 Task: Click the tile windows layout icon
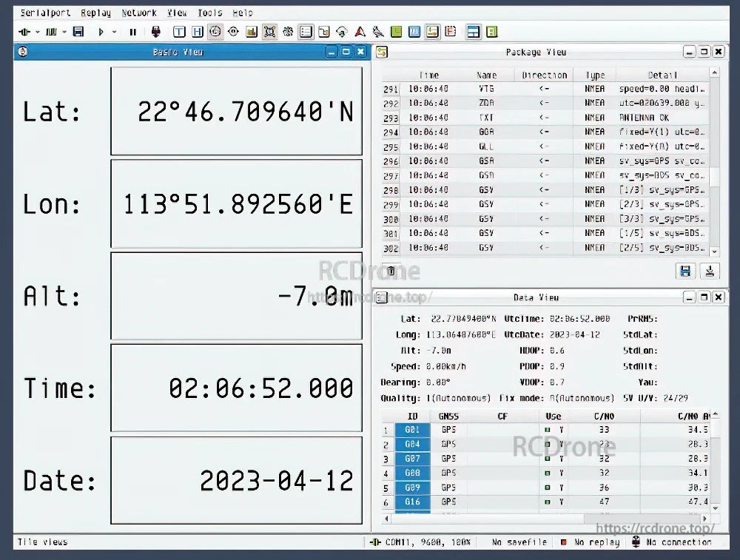[x=474, y=32]
